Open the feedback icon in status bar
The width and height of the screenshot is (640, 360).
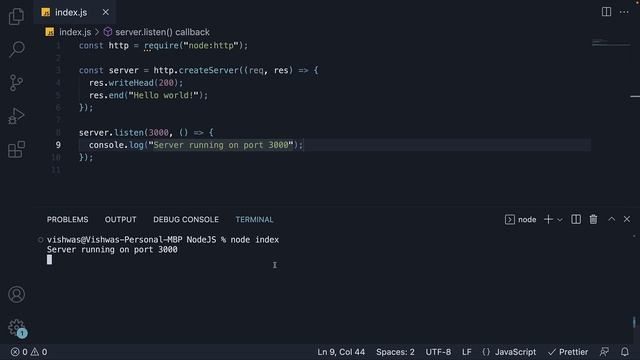(x=604, y=352)
